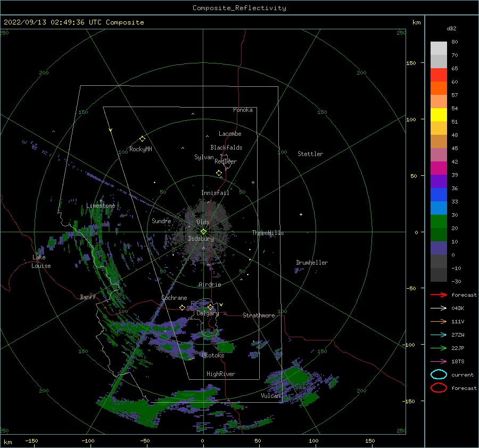
Task: Click the Okotoks label
Action: (212, 355)
